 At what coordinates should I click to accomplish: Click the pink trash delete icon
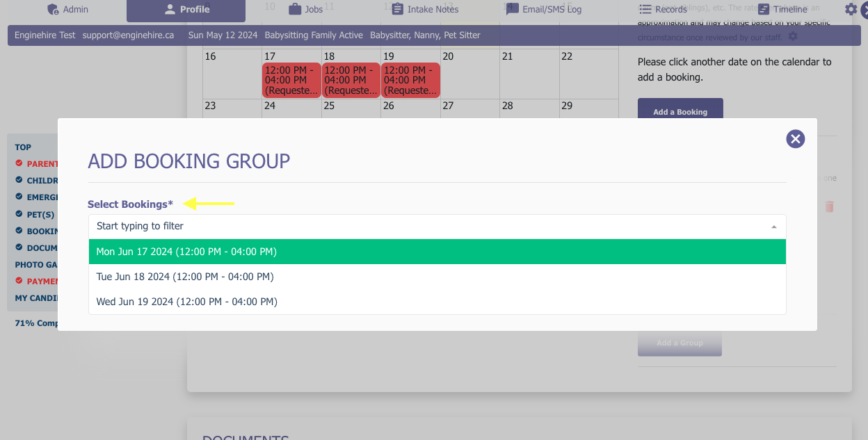point(829,206)
